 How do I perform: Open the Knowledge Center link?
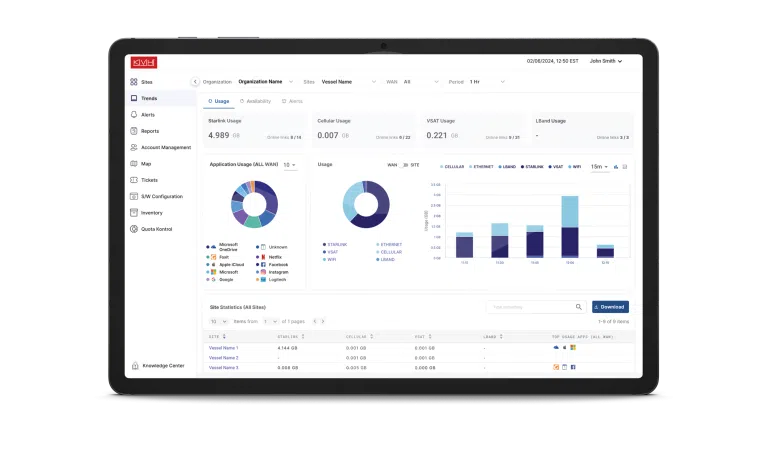[x=164, y=365]
